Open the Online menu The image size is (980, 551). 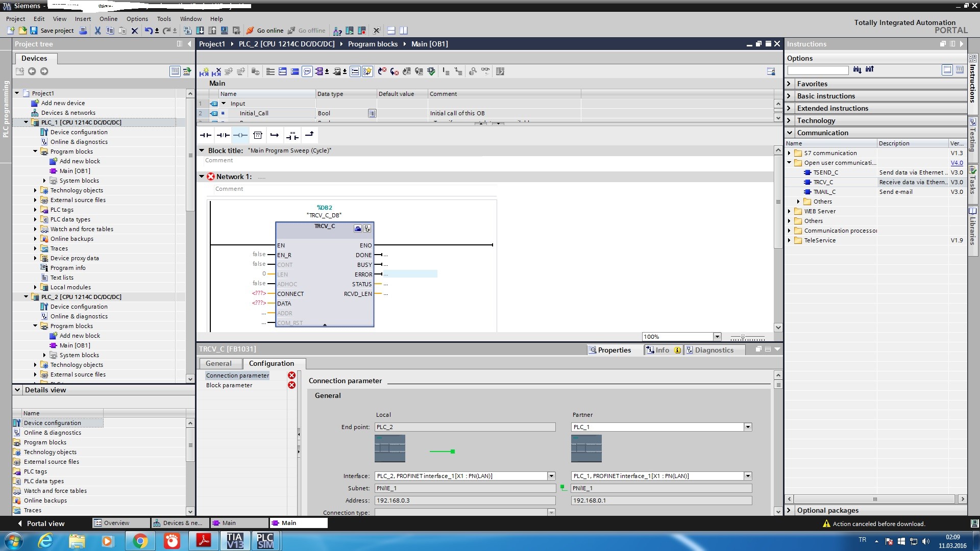coord(108,19)
